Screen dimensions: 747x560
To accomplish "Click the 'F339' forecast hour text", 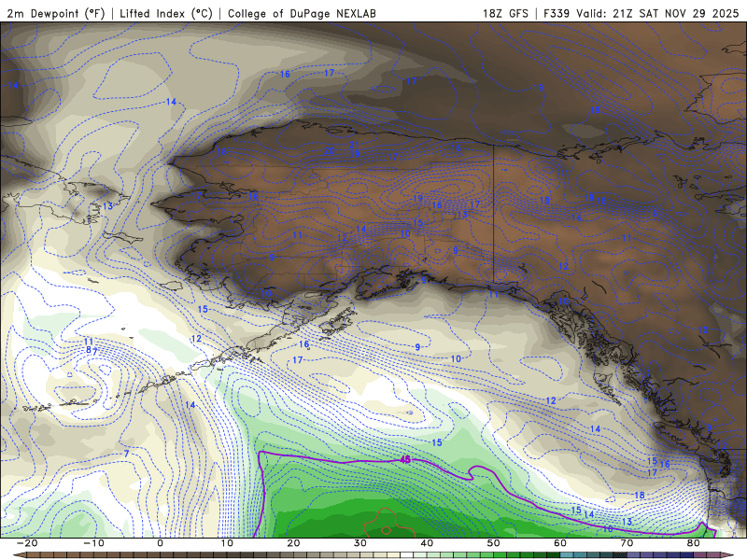I will point(557,13).
